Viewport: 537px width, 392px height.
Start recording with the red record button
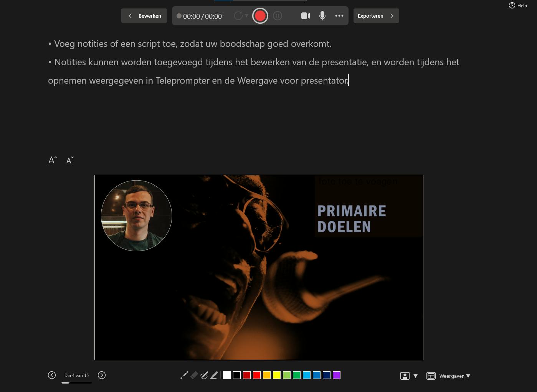(x=260, y=16)
